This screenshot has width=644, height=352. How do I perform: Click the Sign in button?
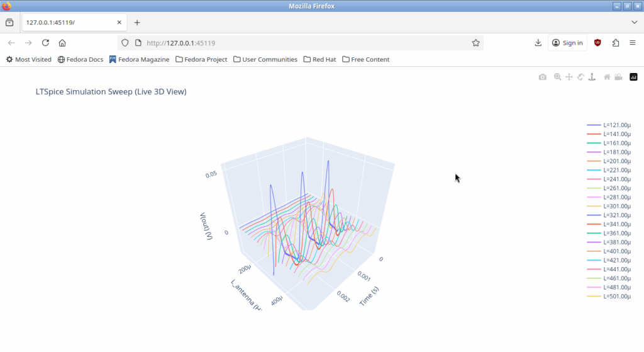[x=567, y=43]
